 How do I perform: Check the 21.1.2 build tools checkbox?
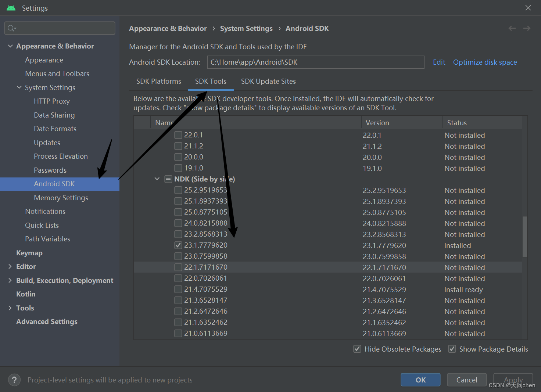[x=178, y=146]
